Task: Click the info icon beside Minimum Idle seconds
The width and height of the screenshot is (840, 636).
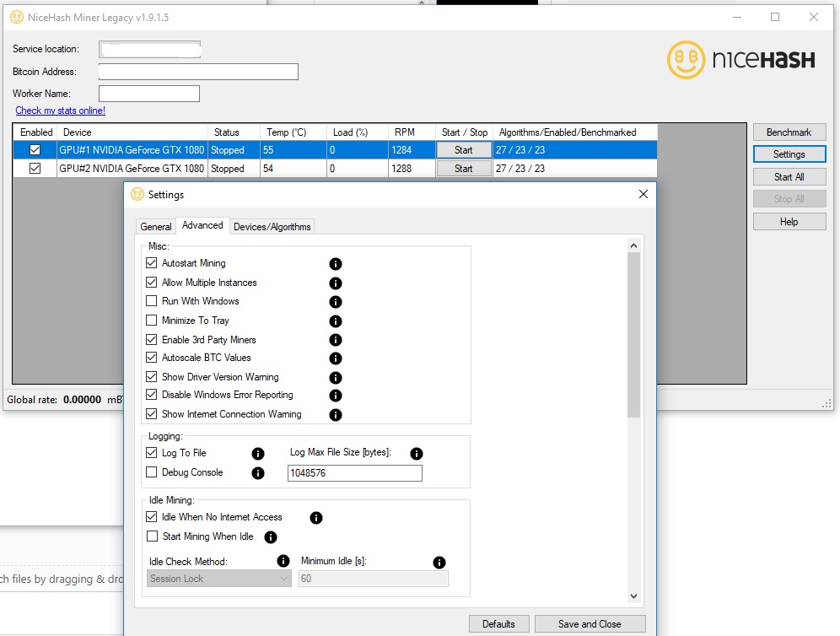Action: (438, 561)
